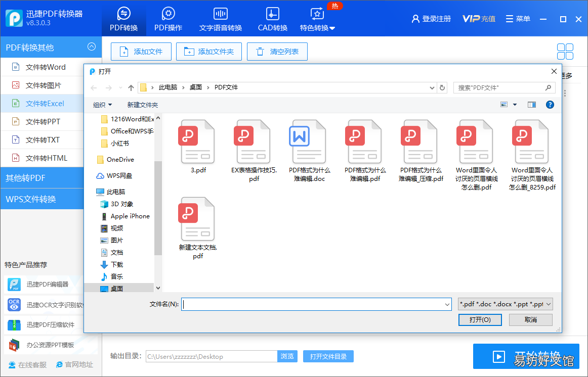588x377 pixels.
Task: Select 下载 in navigation tree
Action: (x=112, y=265)
